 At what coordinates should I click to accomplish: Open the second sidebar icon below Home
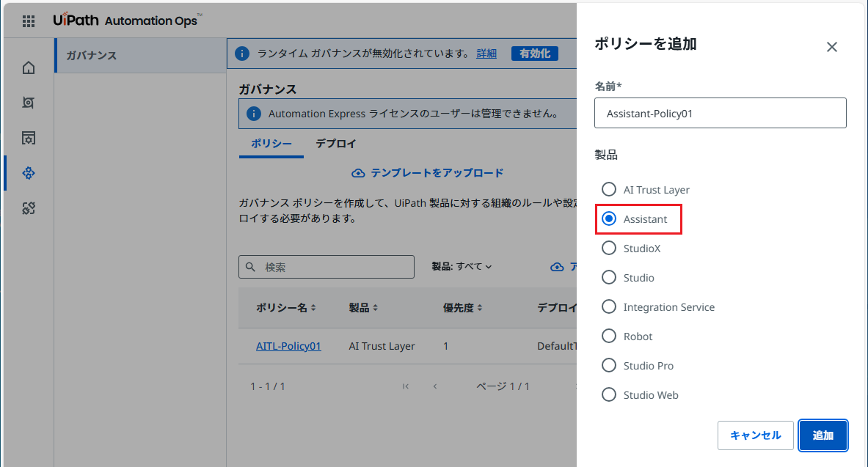click(x=28, y=103)
